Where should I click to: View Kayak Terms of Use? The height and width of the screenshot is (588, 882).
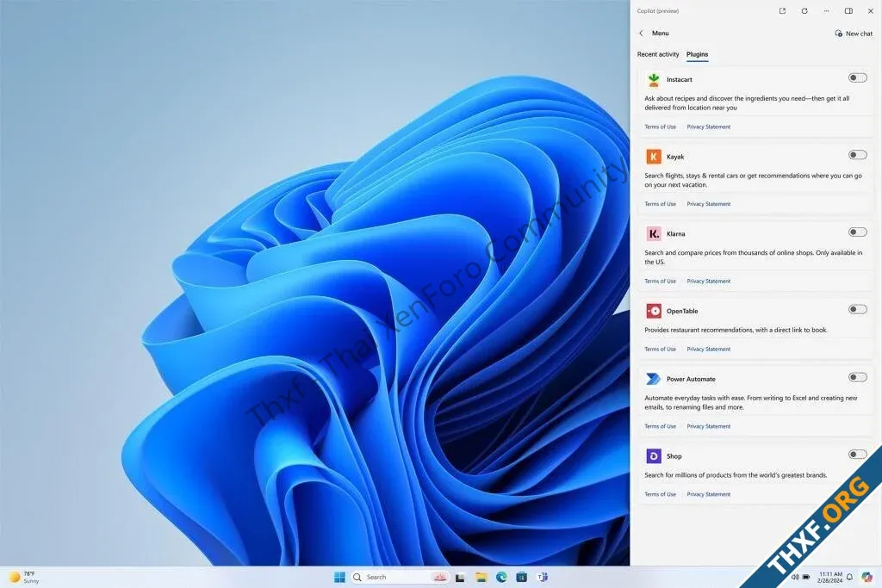pyautogui.click(x=660, y=204)
